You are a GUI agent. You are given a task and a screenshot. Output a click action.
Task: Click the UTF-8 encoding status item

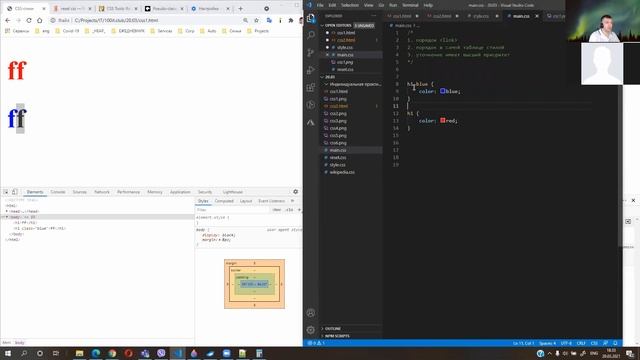pyautogui.click(x=566, y=343)
